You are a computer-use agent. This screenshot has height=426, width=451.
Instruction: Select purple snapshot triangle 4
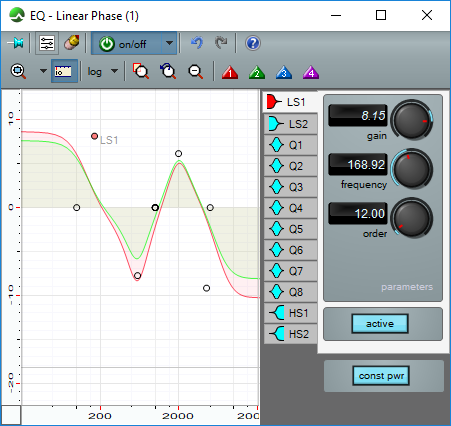coord(311,72)
